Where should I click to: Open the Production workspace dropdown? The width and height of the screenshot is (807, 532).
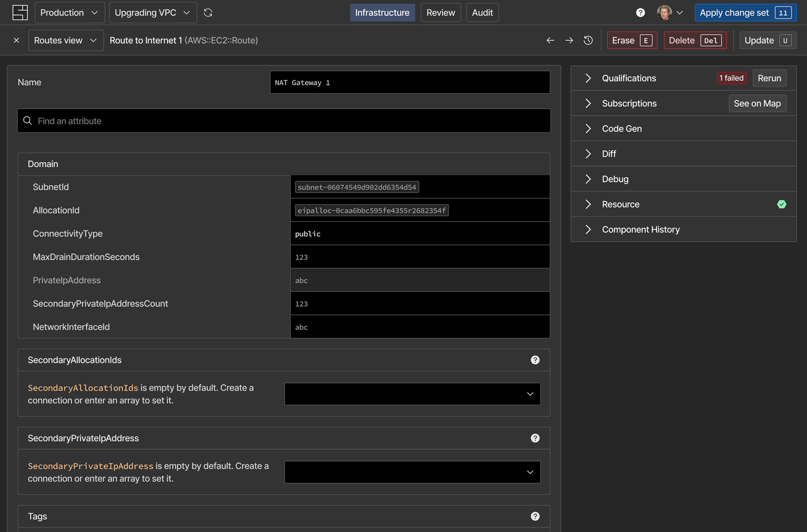[70, 12]
